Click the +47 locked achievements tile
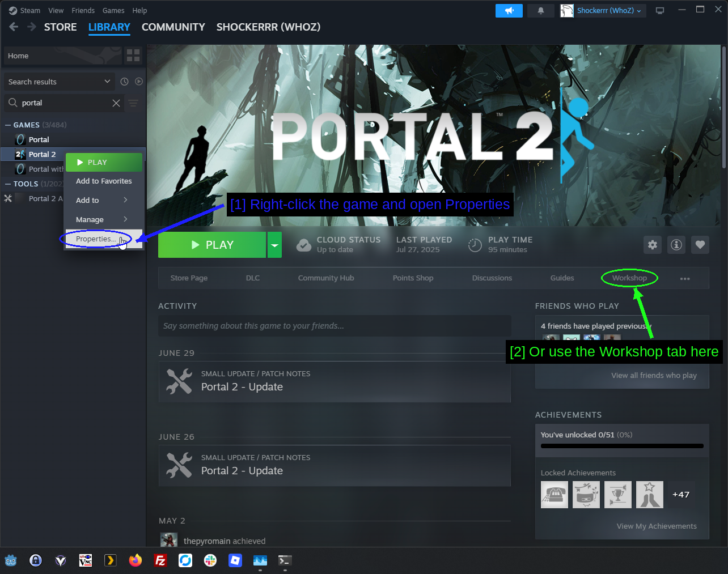Viewport: 728px width, 574px height. (x=681, y=495)
